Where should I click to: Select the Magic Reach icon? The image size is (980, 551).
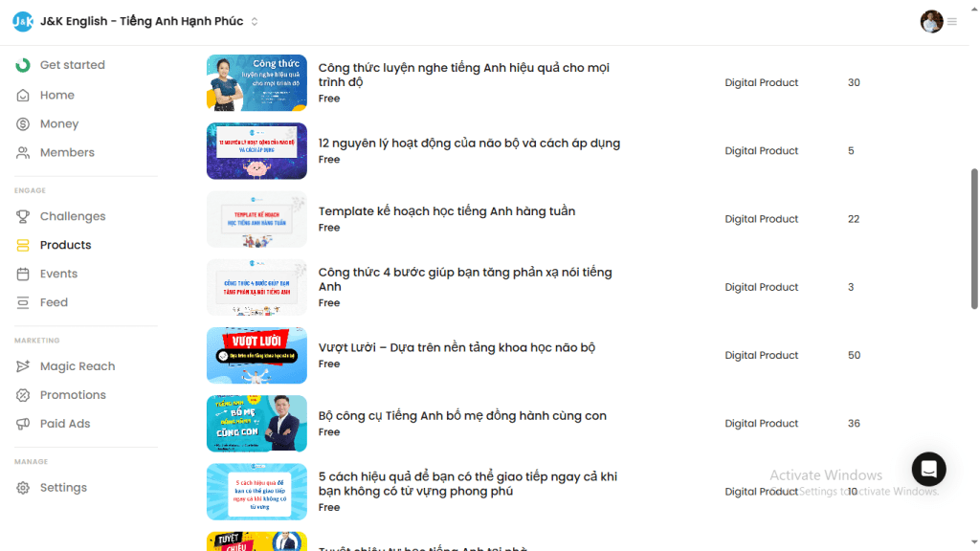[22, 365]
